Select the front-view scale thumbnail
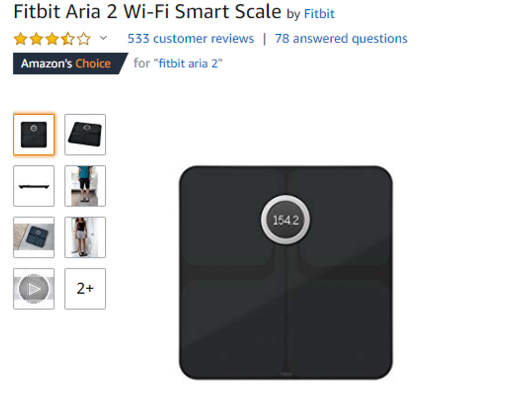The height and width of the screenshot is (400, 532). pyautogui.click(x=34, y=135)
